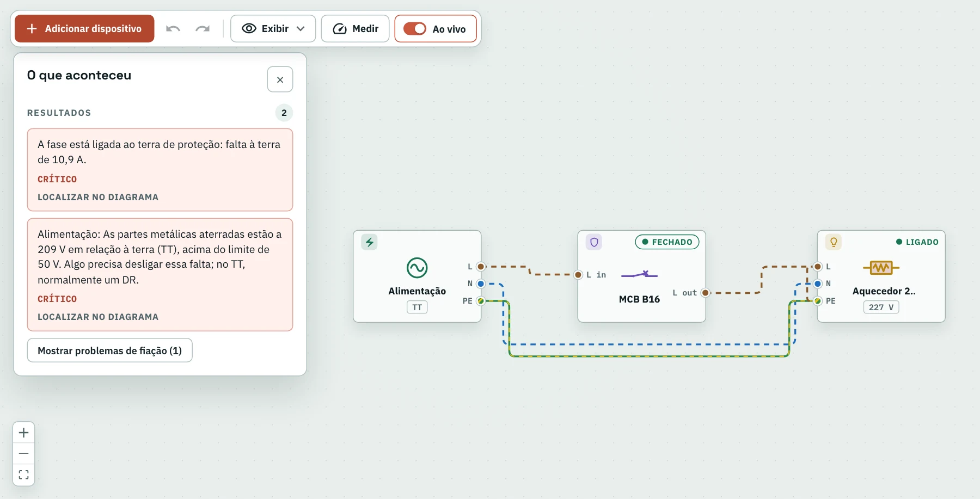Image resolution: width=980 pixels, height=499 pixels.
Task: Select the L terminal on Aquecedor
Action: (818, 267)
